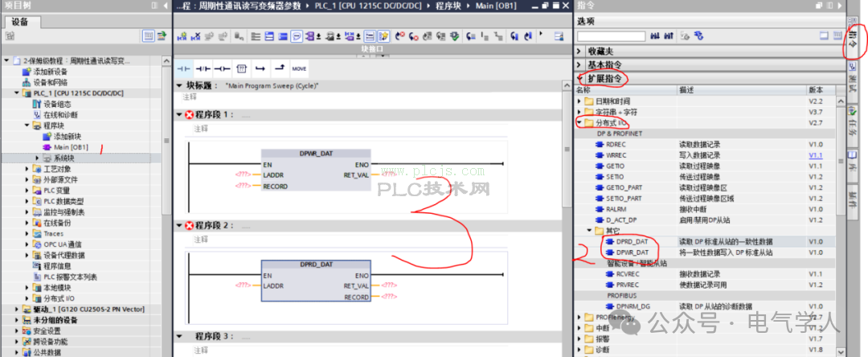Expand the 基本指令 basic instructions section
Viewport: 868px width, 357px height.
point(579,65)
